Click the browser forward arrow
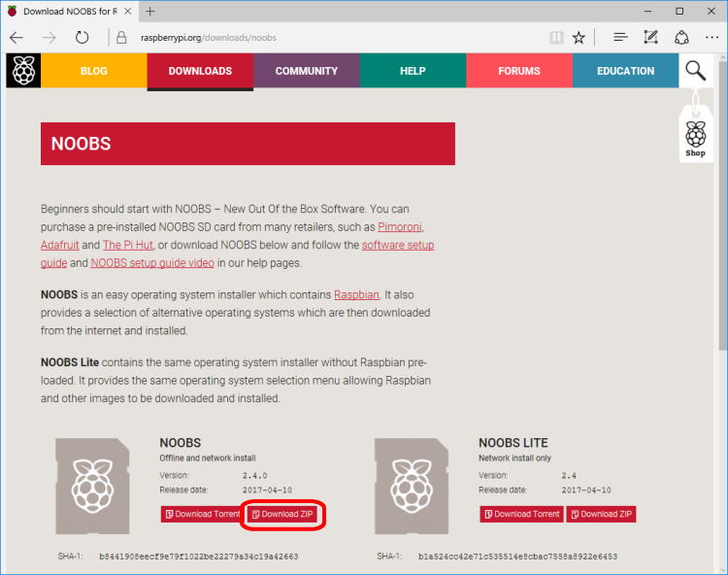 pyautogui.click(x=49, y=38)
